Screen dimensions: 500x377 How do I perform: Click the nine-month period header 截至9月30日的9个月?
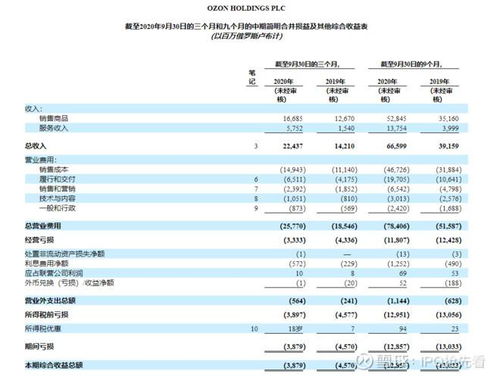tap(412, 64)
